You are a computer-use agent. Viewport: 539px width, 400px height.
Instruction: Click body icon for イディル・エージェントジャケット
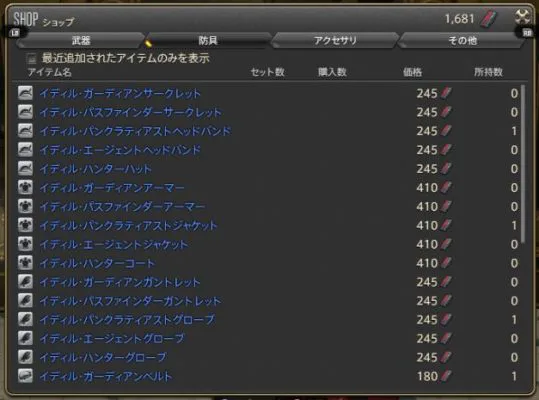[x=25, y=244]
